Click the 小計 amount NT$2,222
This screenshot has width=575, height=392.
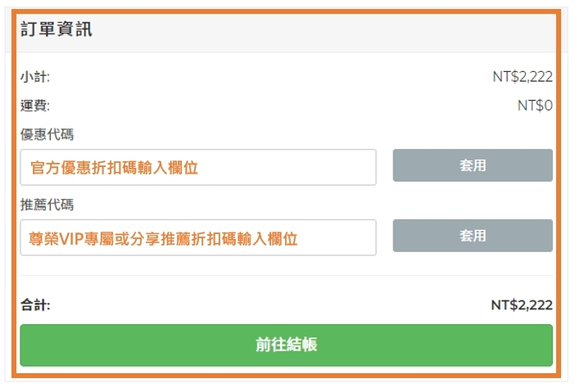pos(522,77)
